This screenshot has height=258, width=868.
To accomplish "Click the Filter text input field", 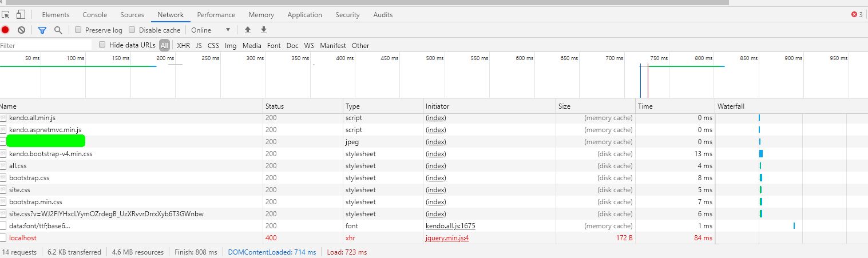I will [46, 46].
